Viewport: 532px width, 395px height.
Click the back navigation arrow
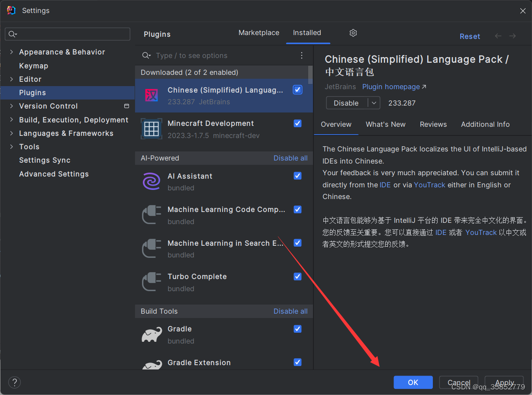498,36
